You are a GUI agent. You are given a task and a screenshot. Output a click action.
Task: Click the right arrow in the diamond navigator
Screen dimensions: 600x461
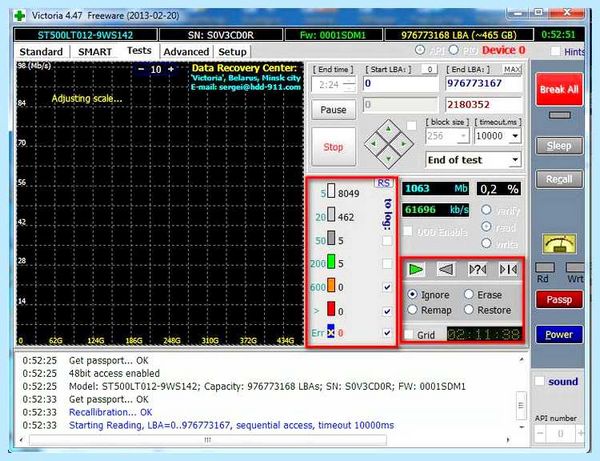[x=403, y=144]
